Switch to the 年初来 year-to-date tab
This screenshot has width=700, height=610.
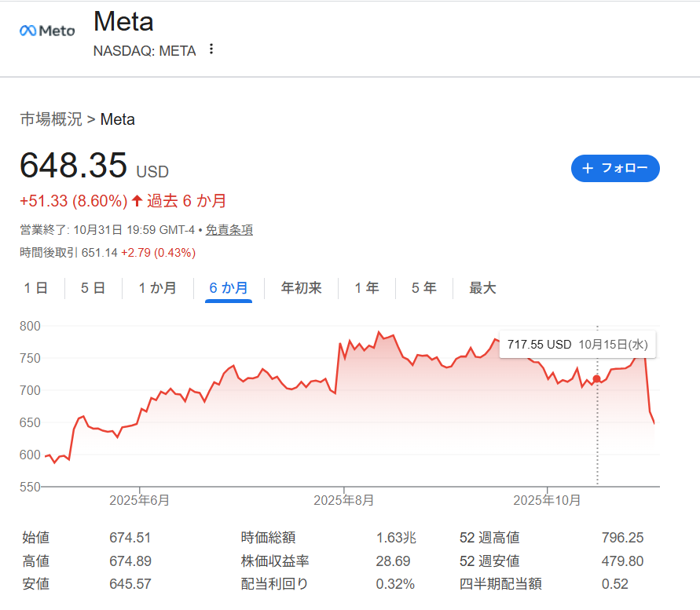tap(302, 288)
